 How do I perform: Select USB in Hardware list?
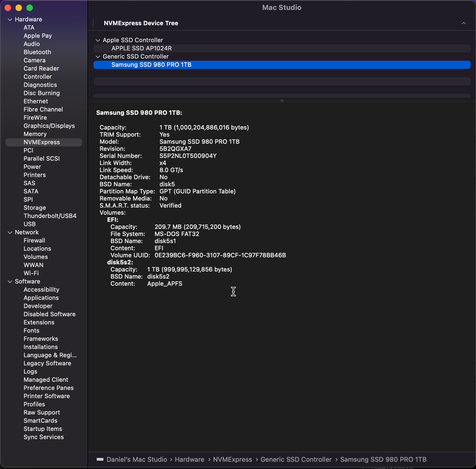click(x=29, y=224)
